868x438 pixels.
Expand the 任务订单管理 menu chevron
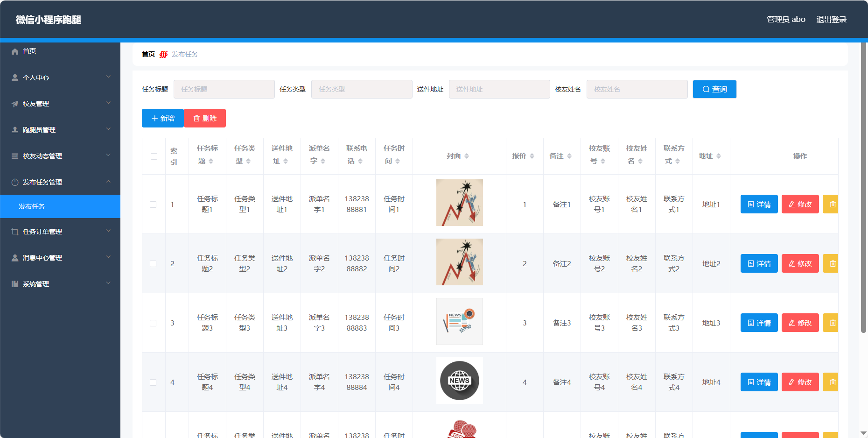pos(108,231)
